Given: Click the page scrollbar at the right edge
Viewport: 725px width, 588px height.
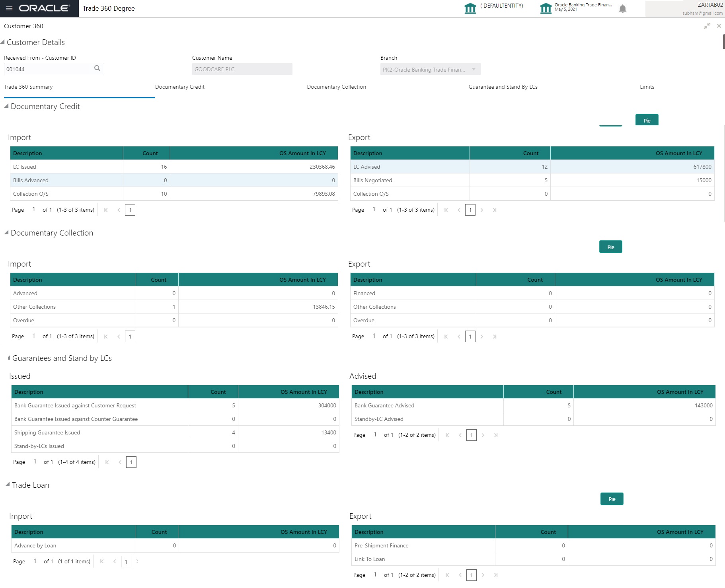Looking at the screenshot, I should 724,42.
